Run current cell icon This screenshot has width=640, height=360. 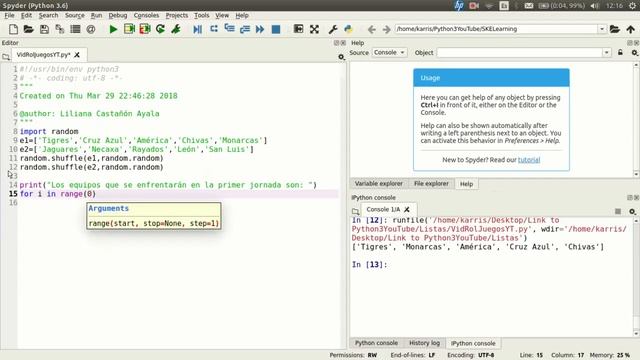(129, 29)
